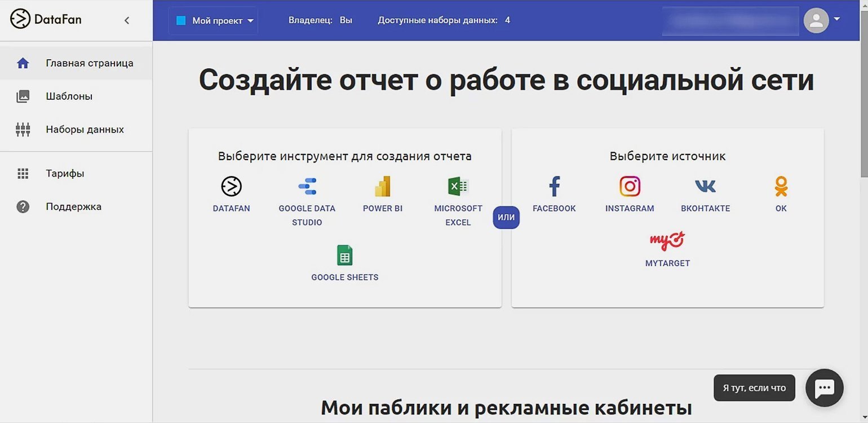
Task: Choose the Google Sheets icon
Action: (344, 255)
